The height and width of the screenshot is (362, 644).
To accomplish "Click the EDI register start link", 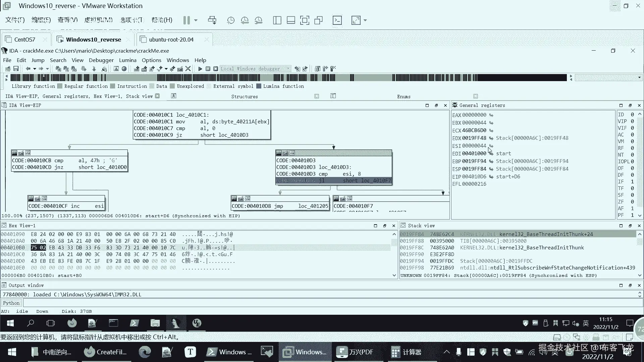I will [503, 154].
